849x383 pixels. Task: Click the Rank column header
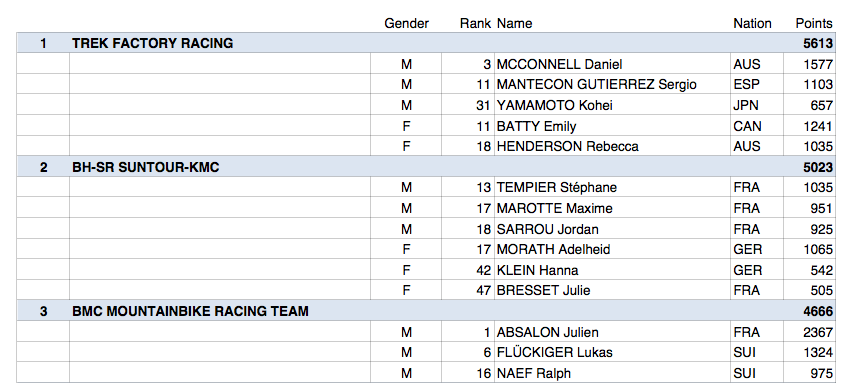pos(475,23)
